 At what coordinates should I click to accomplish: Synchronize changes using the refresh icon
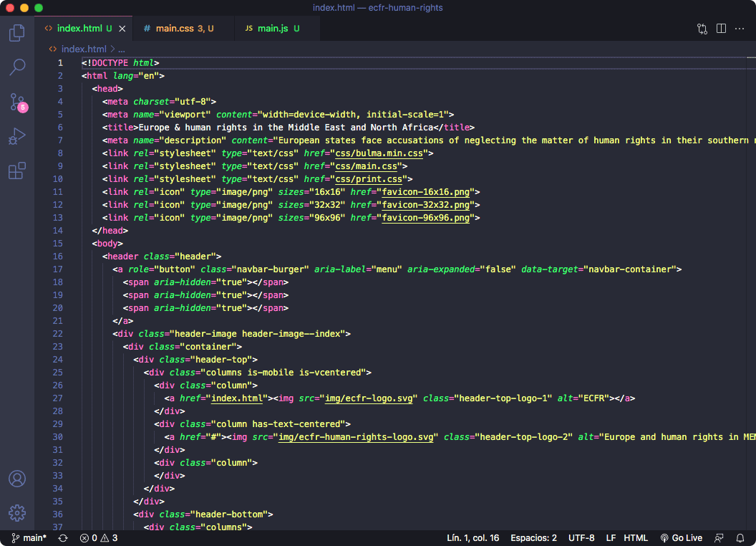coord(63,538)
